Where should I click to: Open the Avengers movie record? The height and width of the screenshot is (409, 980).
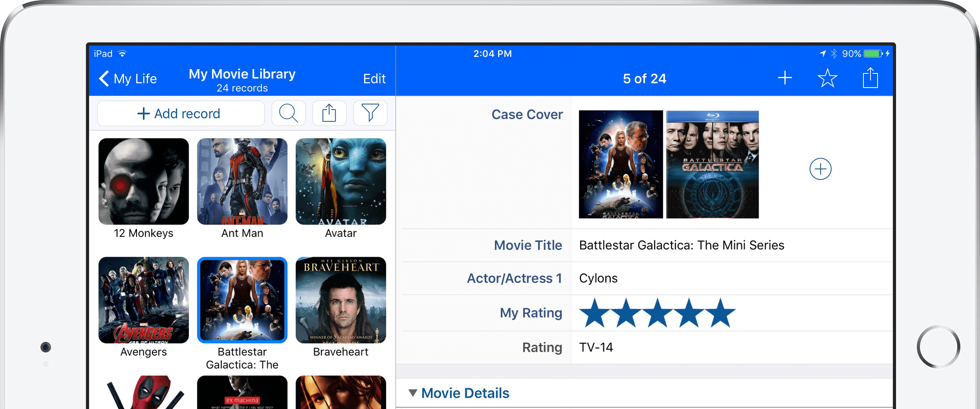144,300
